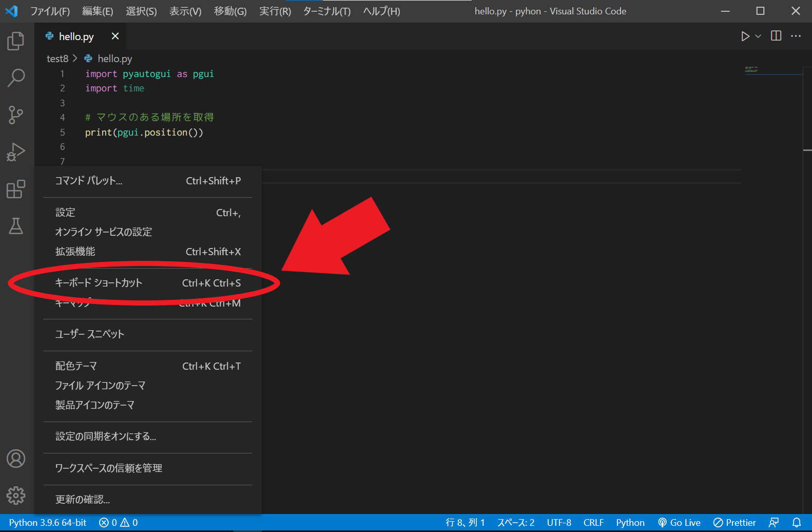Choose ワークスペースの信頼を管理 menu entry
812x532 pixels.
click(x=148, y=468)
